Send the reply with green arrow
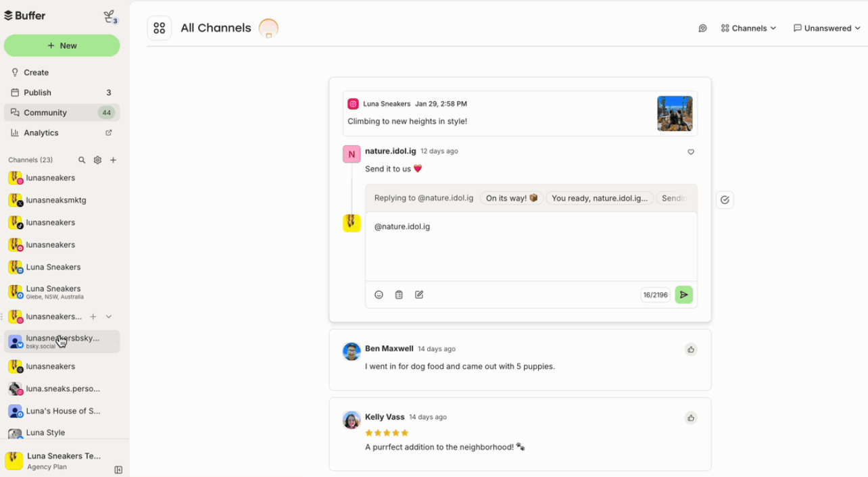This screenshot has height=477, width=868. (684, 295)
